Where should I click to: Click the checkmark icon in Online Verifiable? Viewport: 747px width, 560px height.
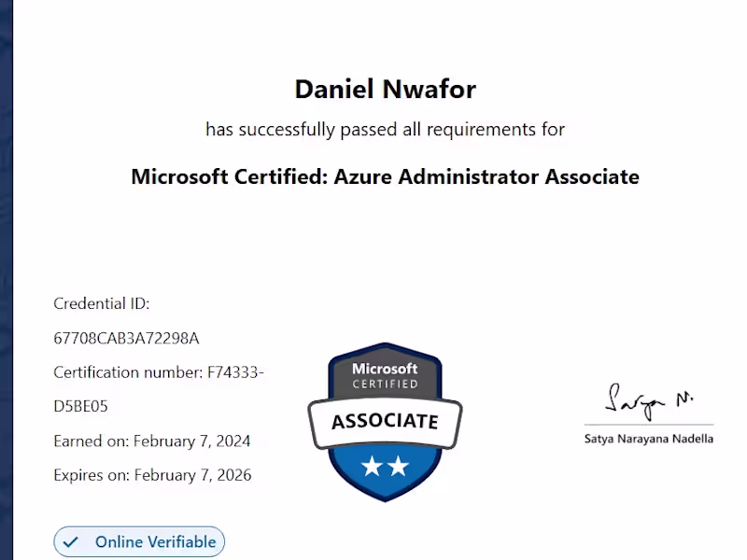[x=71, y=542]
